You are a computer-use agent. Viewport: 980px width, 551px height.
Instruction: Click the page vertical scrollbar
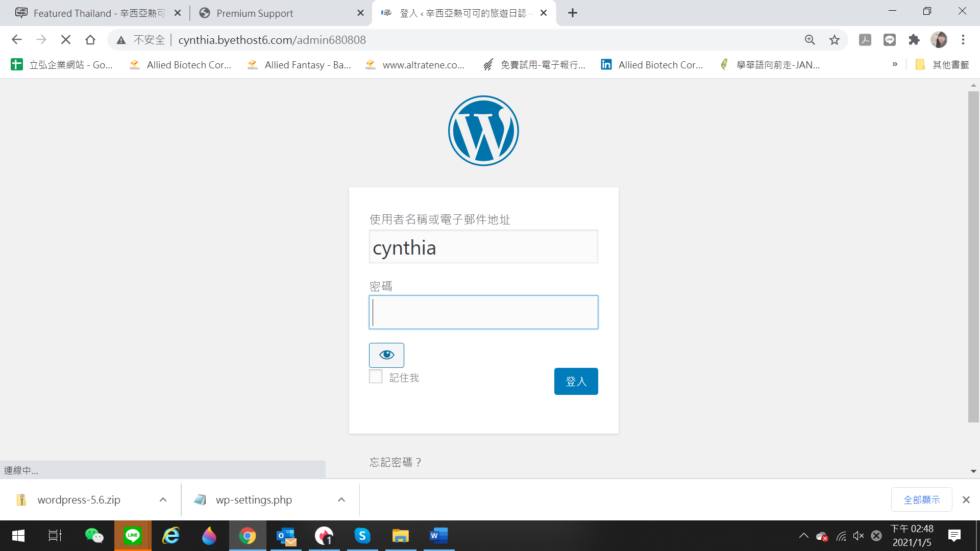click(973, 257)
